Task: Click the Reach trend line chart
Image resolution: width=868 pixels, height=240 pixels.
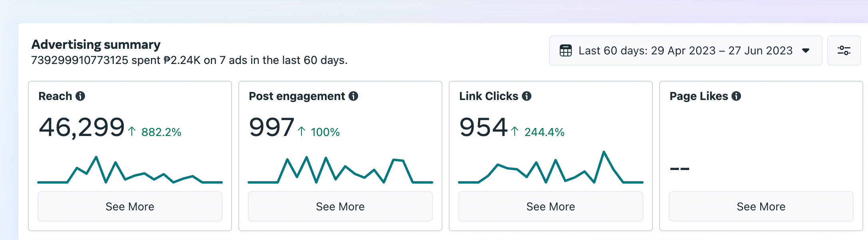Action: [x=130, y=170]
